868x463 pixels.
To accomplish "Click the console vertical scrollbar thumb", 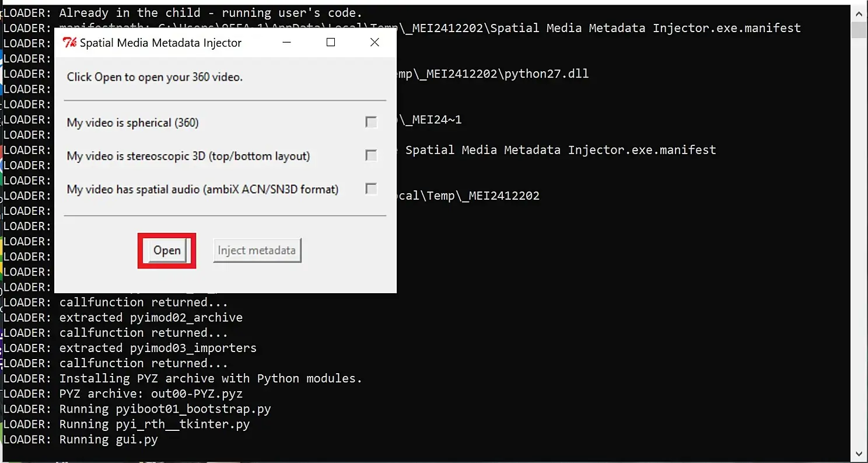I will pos(858,30).
